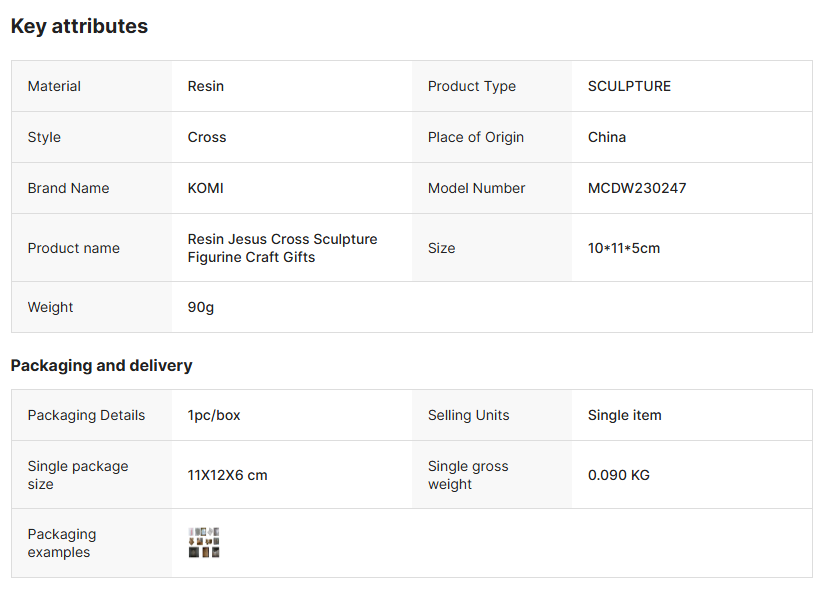This screenshot has height=590, width=821.
Task: Click the SCULPTURE product type value
Action: [x=629, y=86]
